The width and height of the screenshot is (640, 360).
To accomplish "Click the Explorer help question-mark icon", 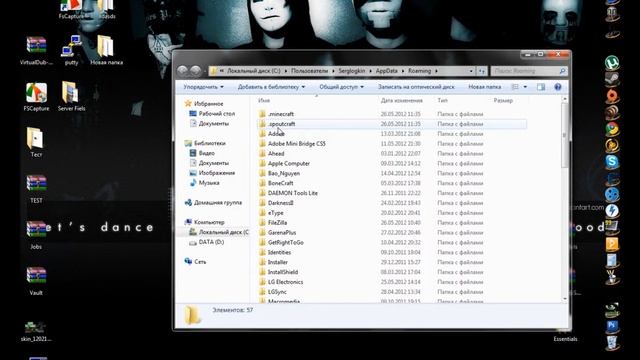I will click(558, 87).
